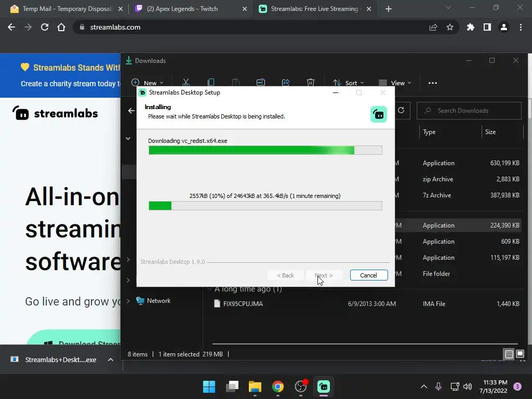Screen dimensions: 532x399
Task: Click the Size column header
Action: [x=490, y=132]
